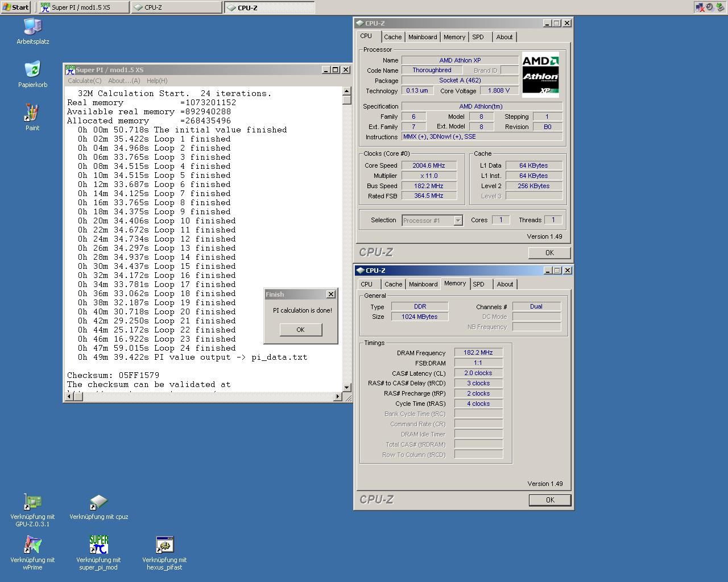The width and height of the screenshot is (728, 582).
Task: Open the About...(A) menu in Super PI
Action: click(x=124, y=81)
